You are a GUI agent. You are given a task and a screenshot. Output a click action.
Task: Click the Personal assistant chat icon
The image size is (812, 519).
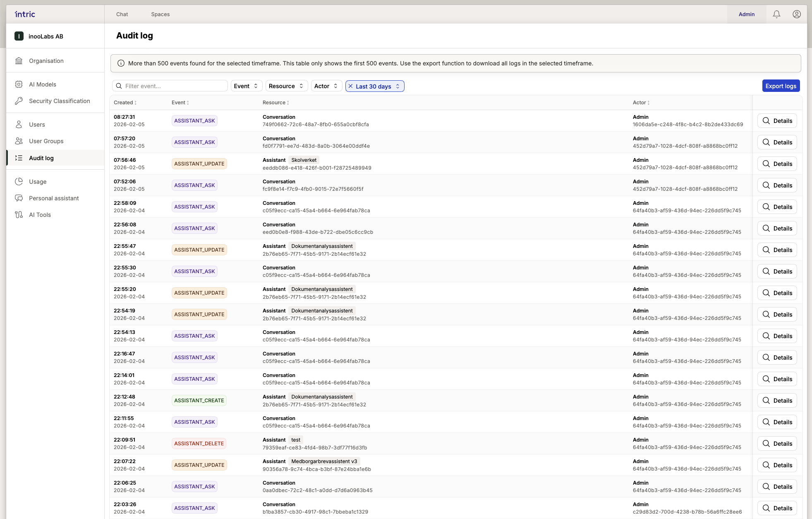(19, 198)
